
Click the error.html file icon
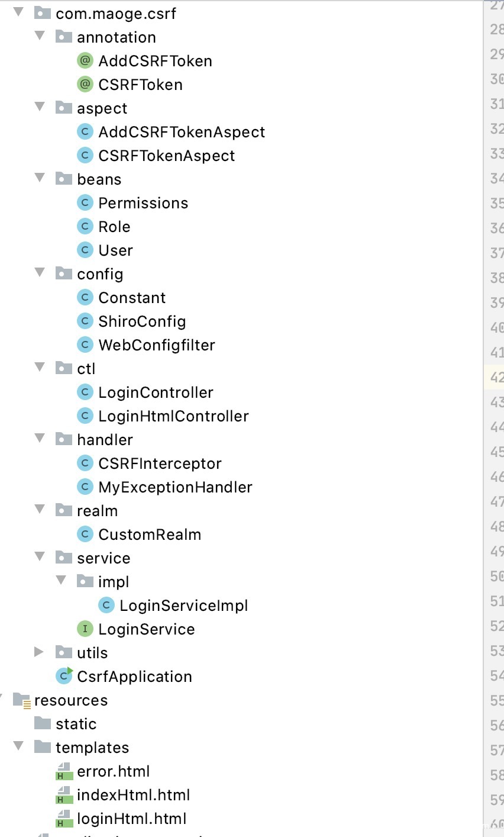63,771
